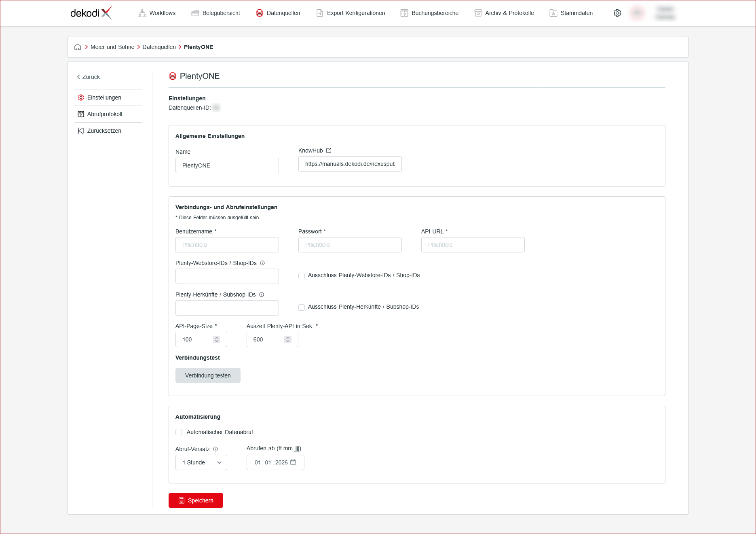756x534 pixels.
Task: Click the Archiv & Protokolle archive icon
Action: (478, 13)
